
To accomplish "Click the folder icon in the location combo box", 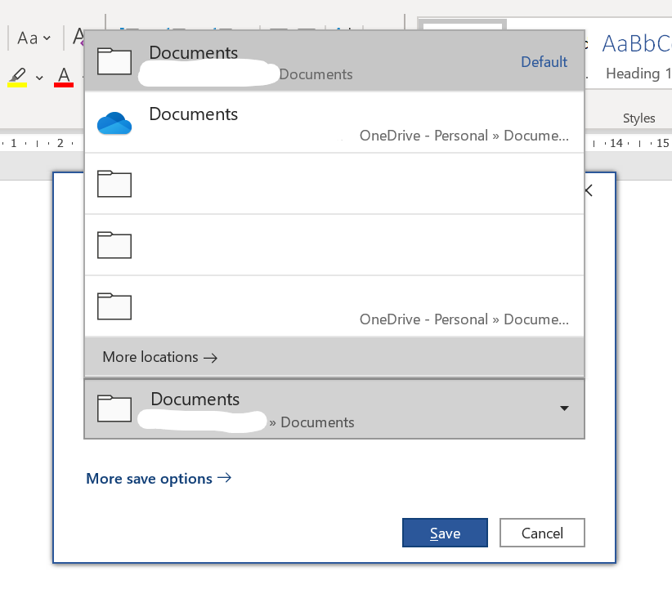I will coord(114,408).
